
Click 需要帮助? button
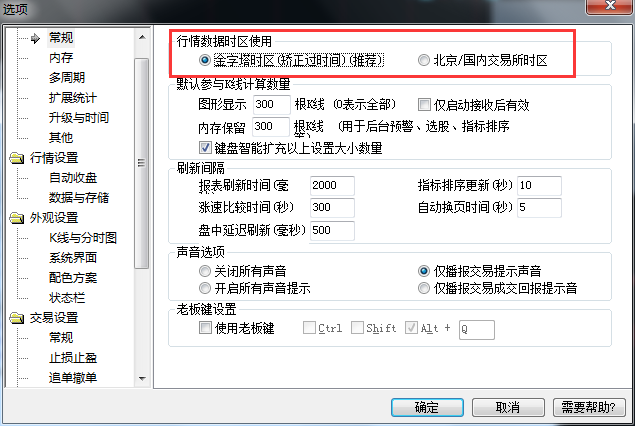pos(589,407)
